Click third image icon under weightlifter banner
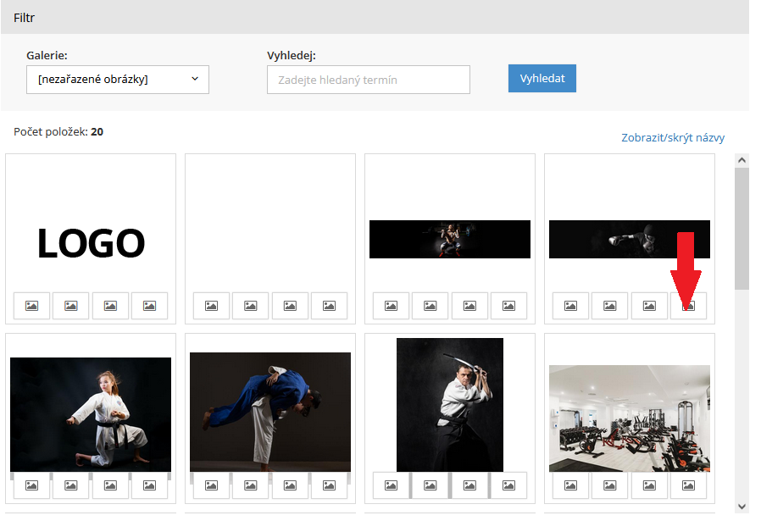This screenshot has height=532, width=761. tap(469, 306)
